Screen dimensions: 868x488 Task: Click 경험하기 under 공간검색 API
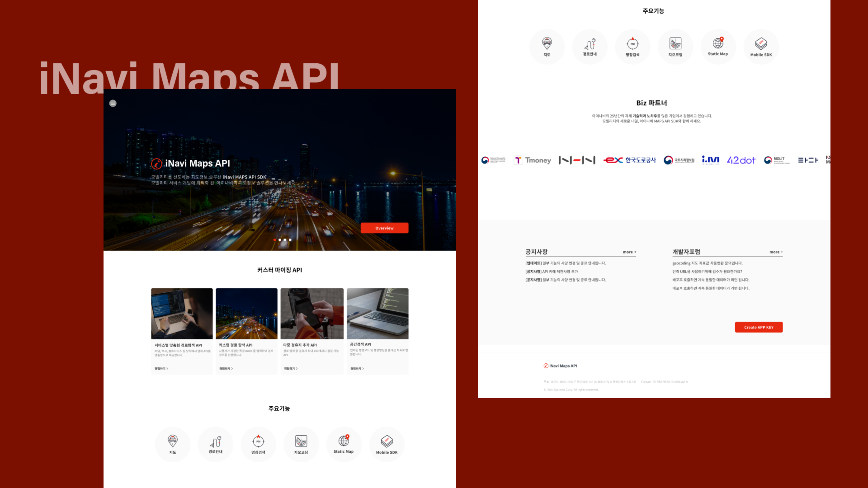pos(357,368)
